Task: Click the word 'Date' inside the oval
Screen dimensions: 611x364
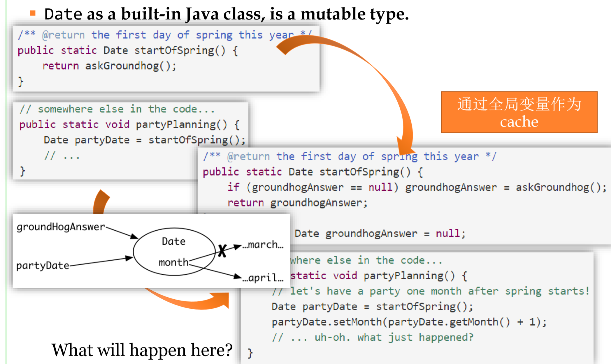Action: click(x=174, y=241)
